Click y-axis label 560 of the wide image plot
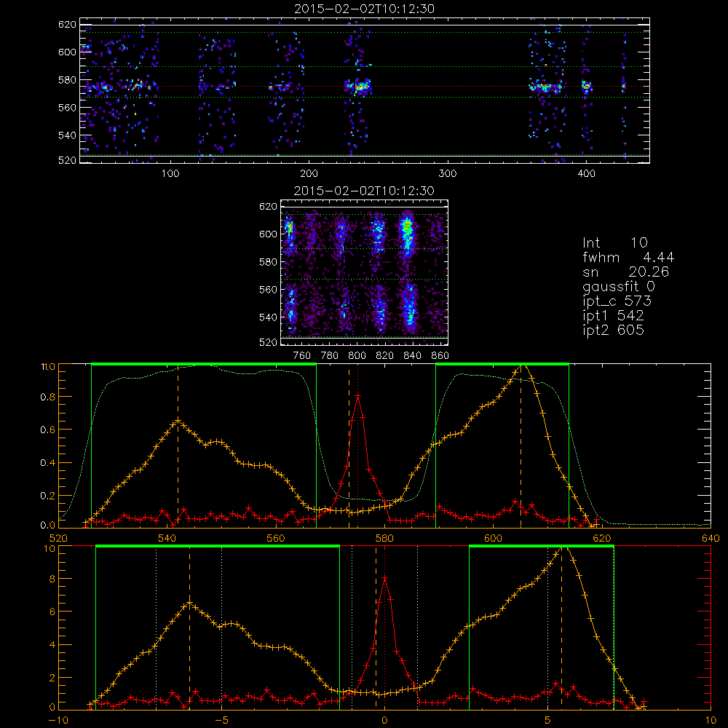 (x=67, y=107)
